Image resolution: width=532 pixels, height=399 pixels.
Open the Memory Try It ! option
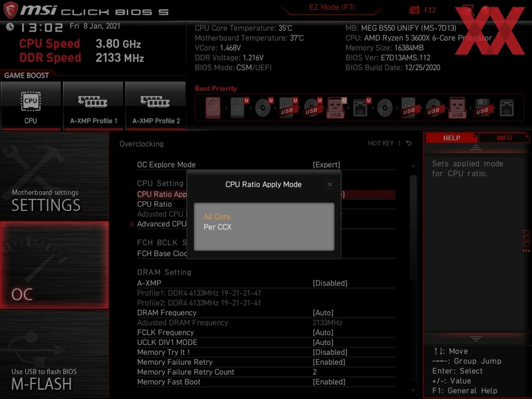[266, 352]
